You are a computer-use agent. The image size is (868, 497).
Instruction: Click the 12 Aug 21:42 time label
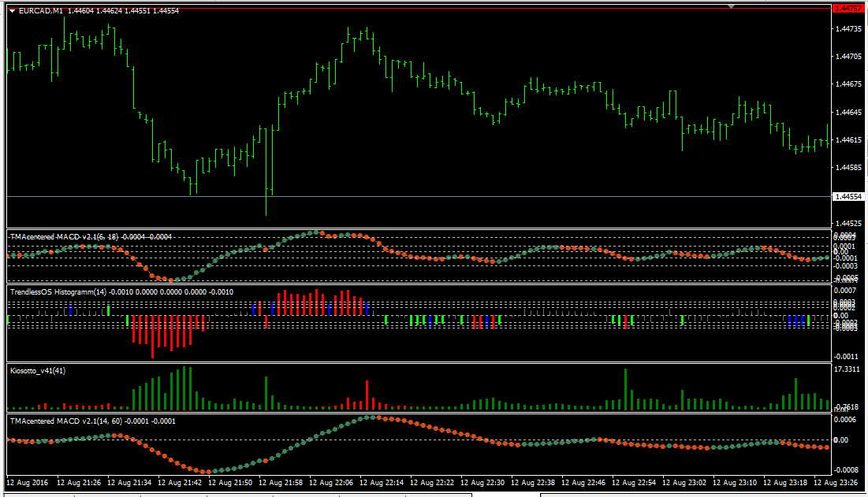click(180, 483)
